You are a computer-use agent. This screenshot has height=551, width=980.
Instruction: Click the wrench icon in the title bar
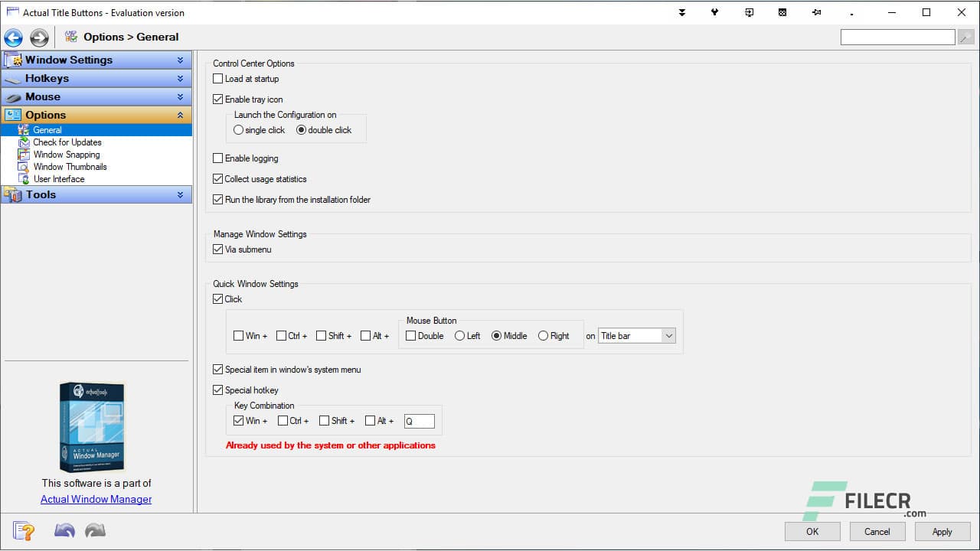pos(714,12)
